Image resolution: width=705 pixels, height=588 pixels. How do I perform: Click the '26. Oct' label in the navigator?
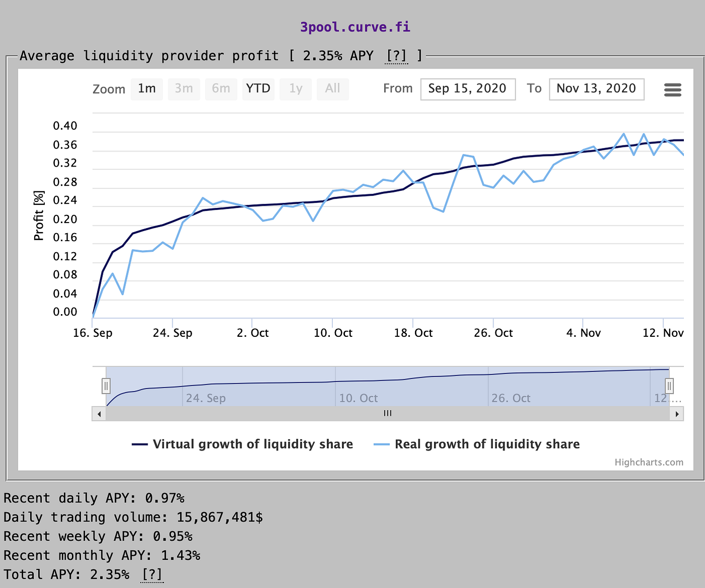coord(511,398)
